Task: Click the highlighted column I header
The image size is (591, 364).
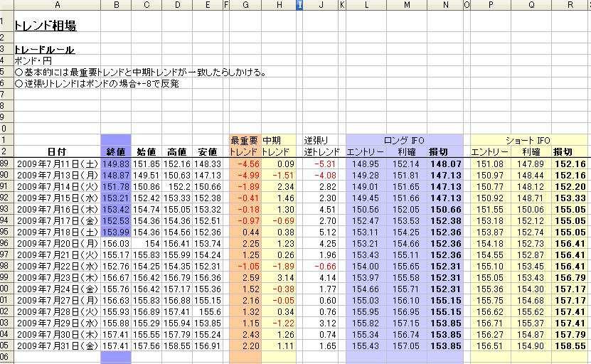Action: coord(299,5)
